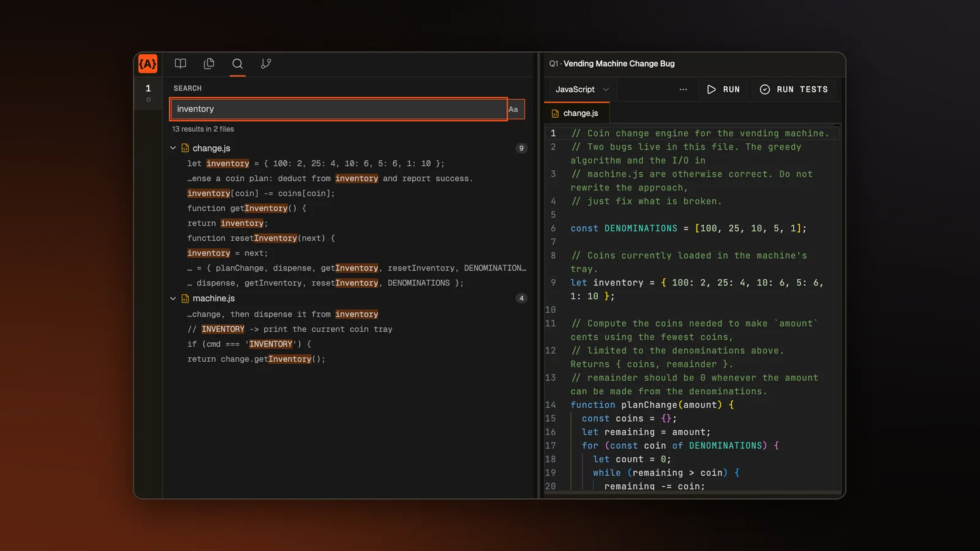Image resolution: width=980 pixels, height=551 pixels.
Task: Click the machine.js result count badge 4
Action: 521,298
